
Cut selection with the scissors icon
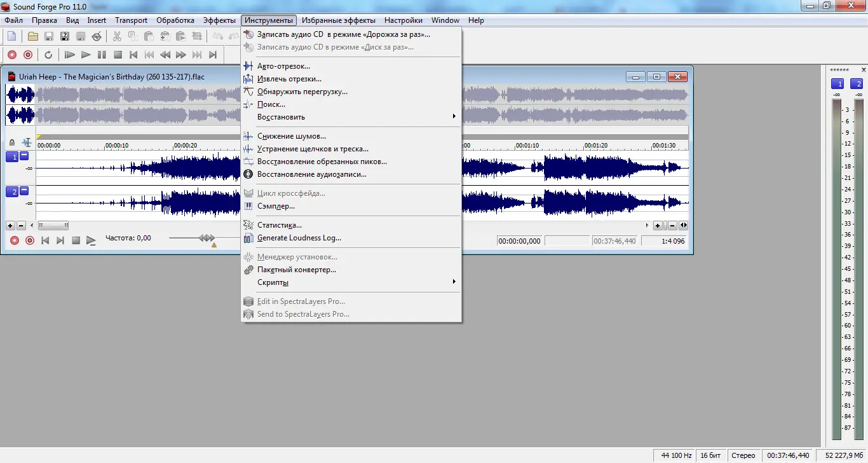[117, 36]
